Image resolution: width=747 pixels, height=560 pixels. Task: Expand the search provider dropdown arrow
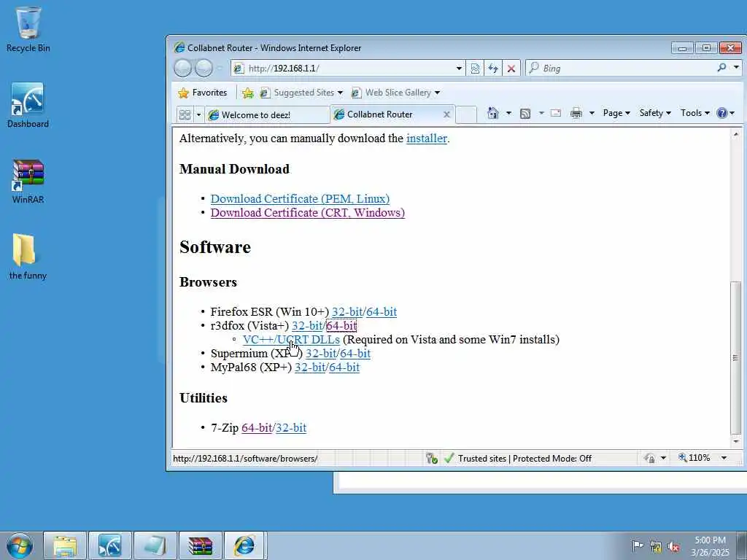[x=736, y=68]
